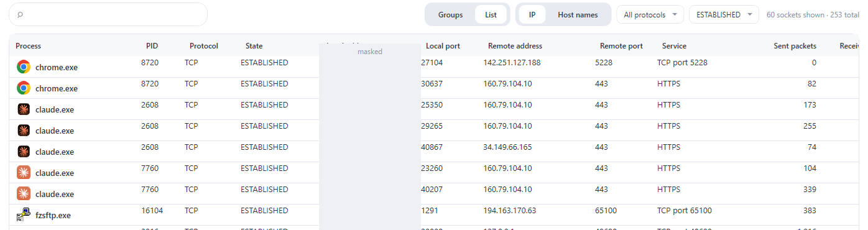Switch to List view
This screenshot has height=230, width=868.
(x=491, y=15)
